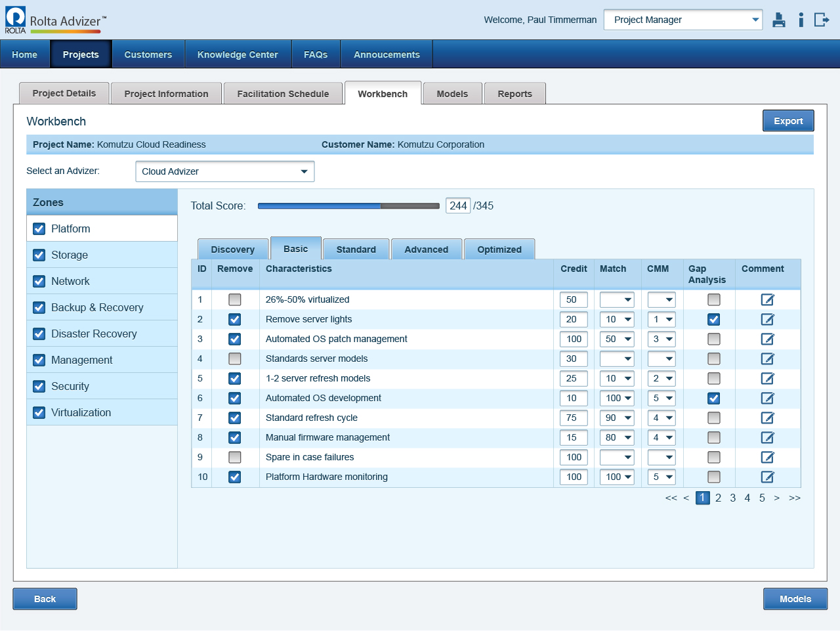Go to page 5 of results
Viewport: 840px width, 631px height.
[762, 498]
